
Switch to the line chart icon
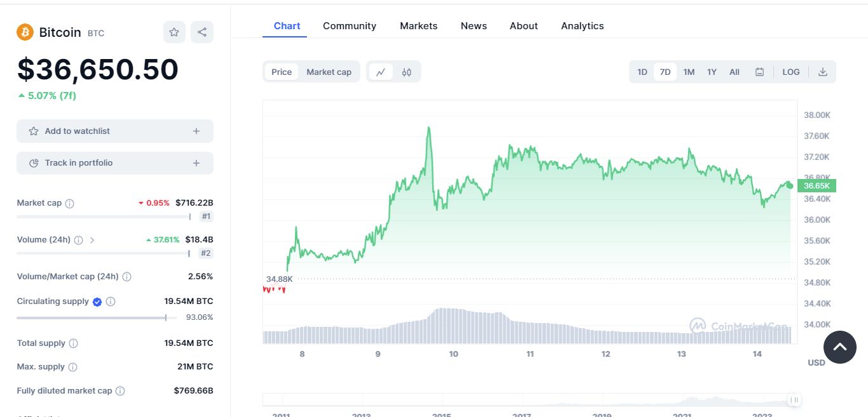(x=381, y=72)
